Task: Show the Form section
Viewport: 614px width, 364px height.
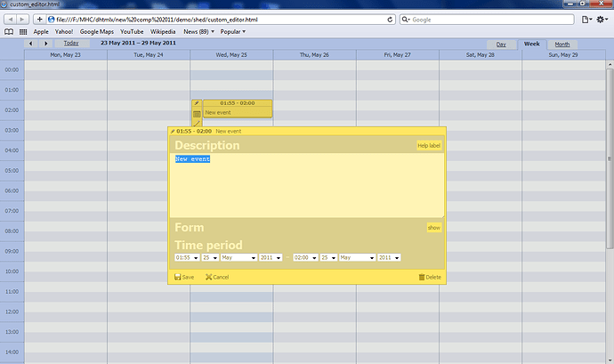Action: [434, 228]
